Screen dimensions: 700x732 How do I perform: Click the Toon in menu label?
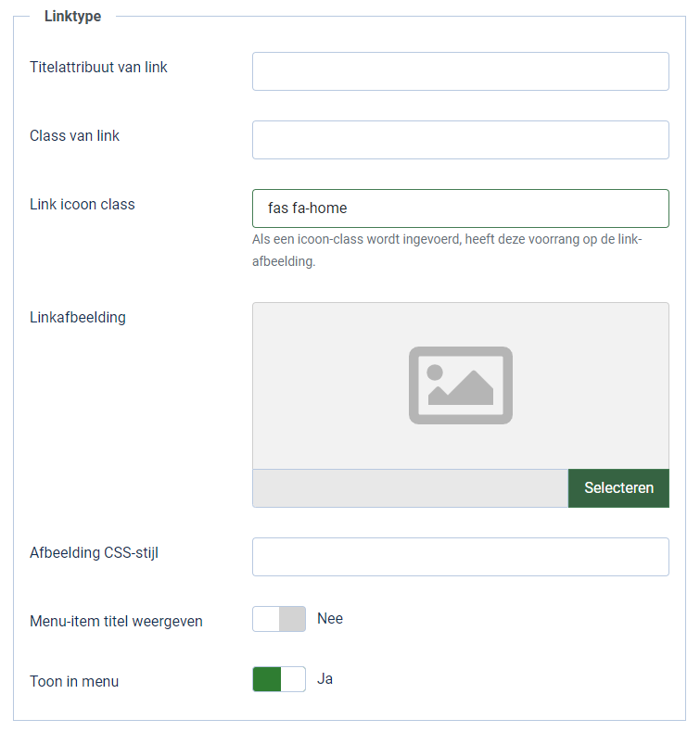pos(74,681)
